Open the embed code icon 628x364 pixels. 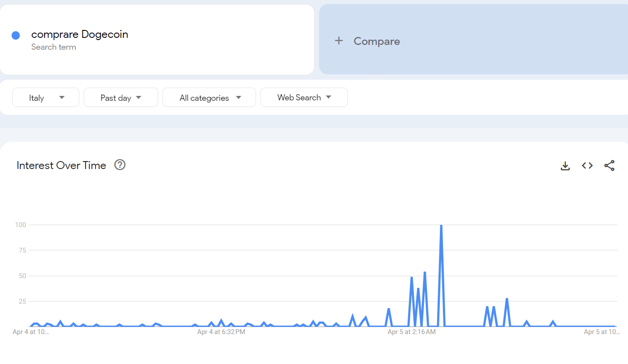point(587,165)
